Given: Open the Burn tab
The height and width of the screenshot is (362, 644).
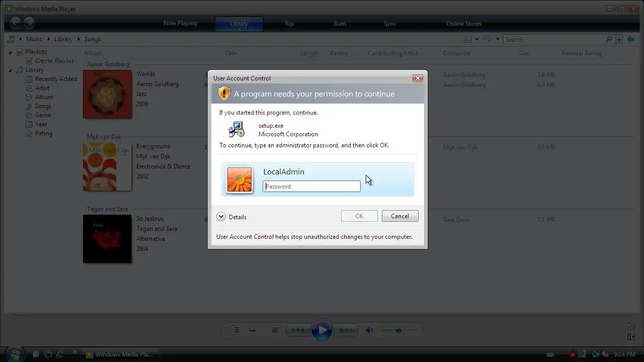Looking at the screenshot, I should tap(340, 24).
